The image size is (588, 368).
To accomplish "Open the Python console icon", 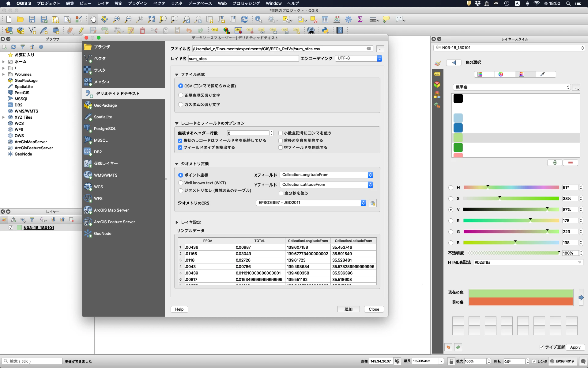I will tap(325, 30).
